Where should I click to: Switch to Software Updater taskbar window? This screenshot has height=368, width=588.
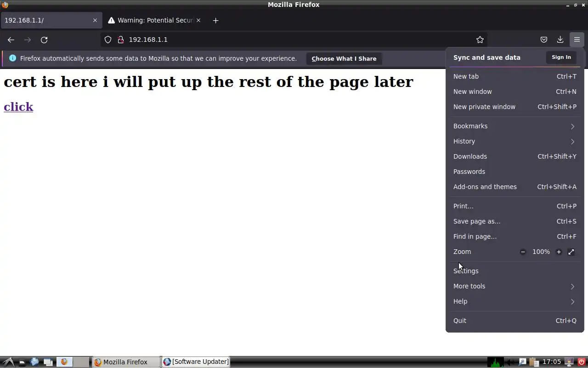(195, 362)
